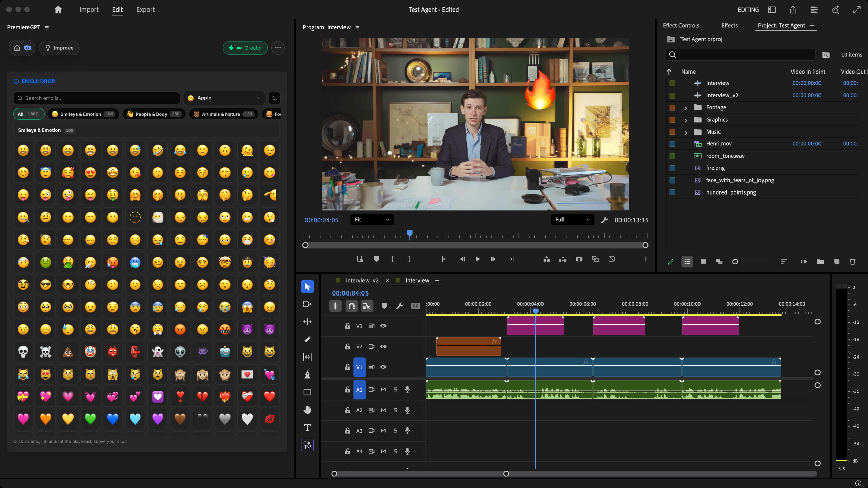Toggle V3 track output eye

tap(383, 326)
